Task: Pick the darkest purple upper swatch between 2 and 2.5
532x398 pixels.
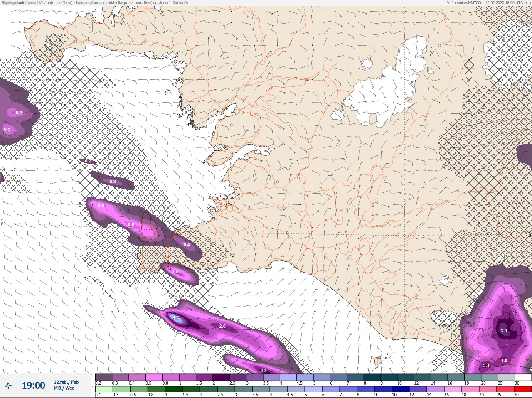Action: click(222, 377)
